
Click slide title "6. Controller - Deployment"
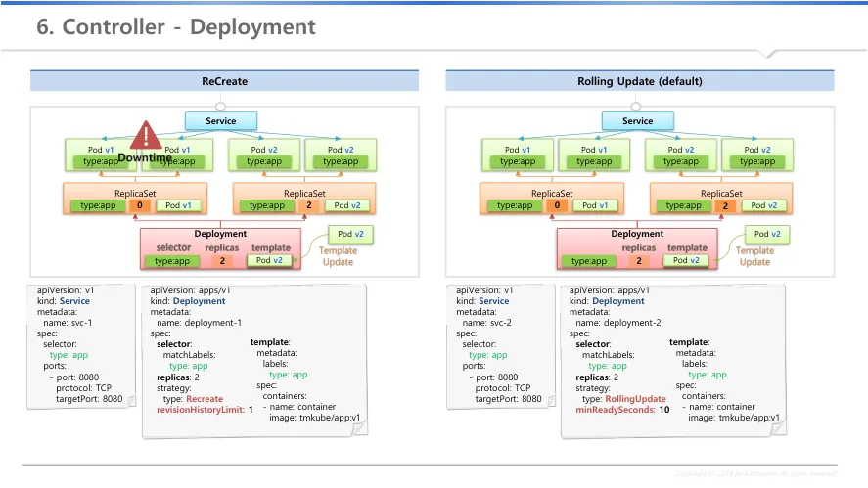(x=176, y=27)
